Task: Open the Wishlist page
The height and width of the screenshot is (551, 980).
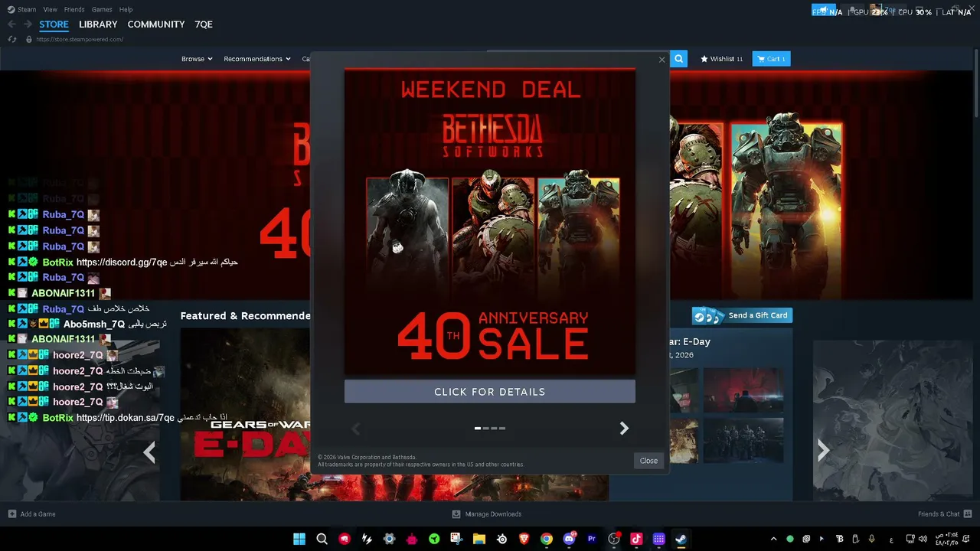Action: coord(722,59)
